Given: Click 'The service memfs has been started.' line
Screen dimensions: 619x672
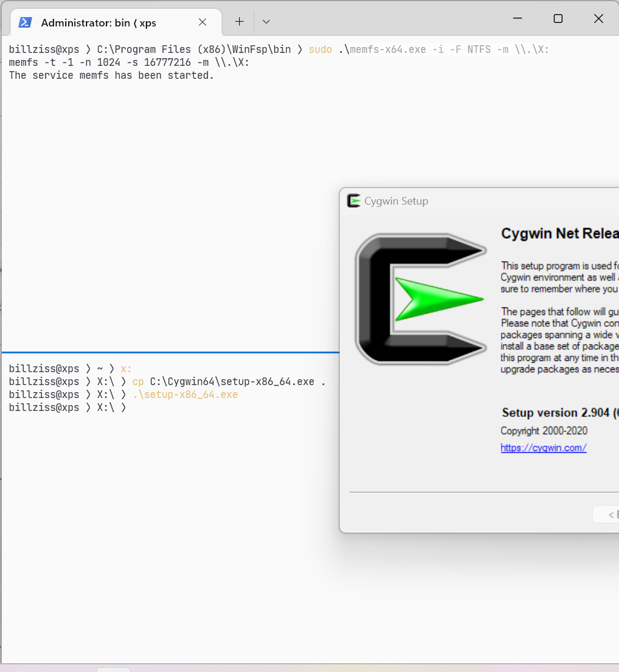Looking at the screenshot, I should 111,75.
